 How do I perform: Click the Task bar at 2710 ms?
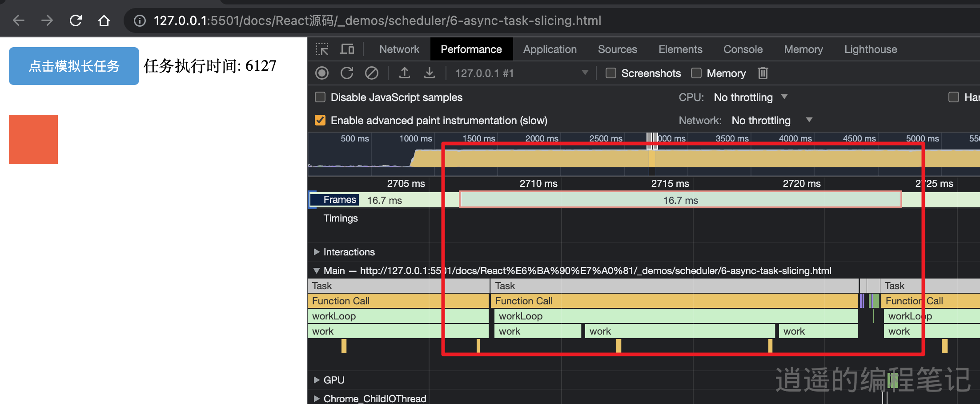675,286
